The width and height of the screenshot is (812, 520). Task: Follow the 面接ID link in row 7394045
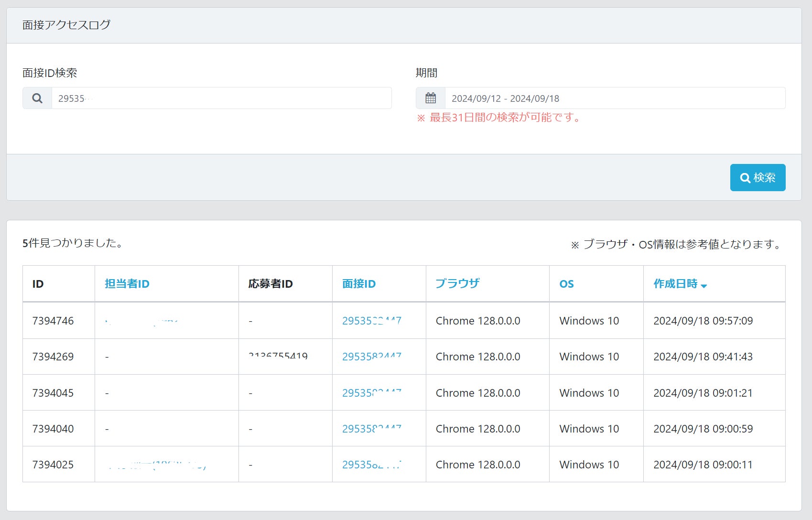pos(372,393)
